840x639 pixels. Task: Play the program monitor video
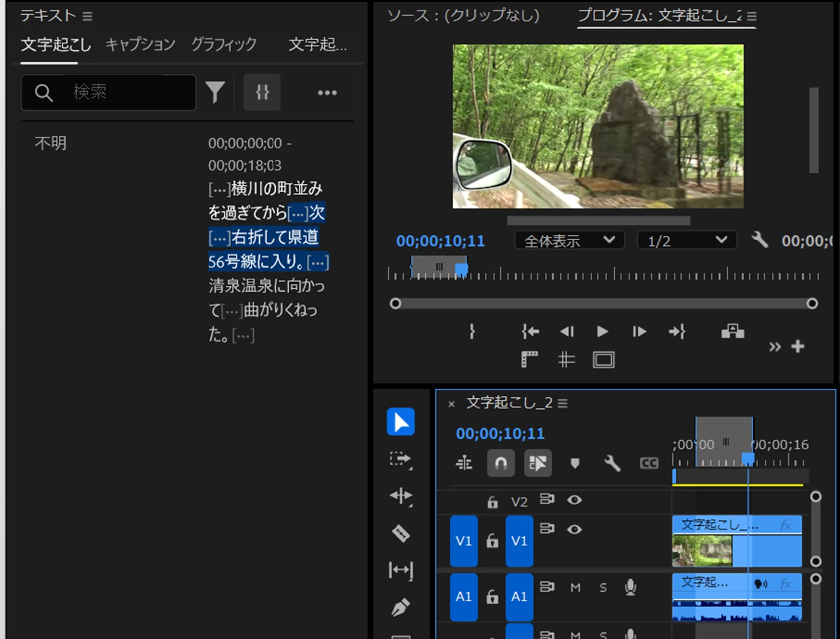click(x=602, y=331)
